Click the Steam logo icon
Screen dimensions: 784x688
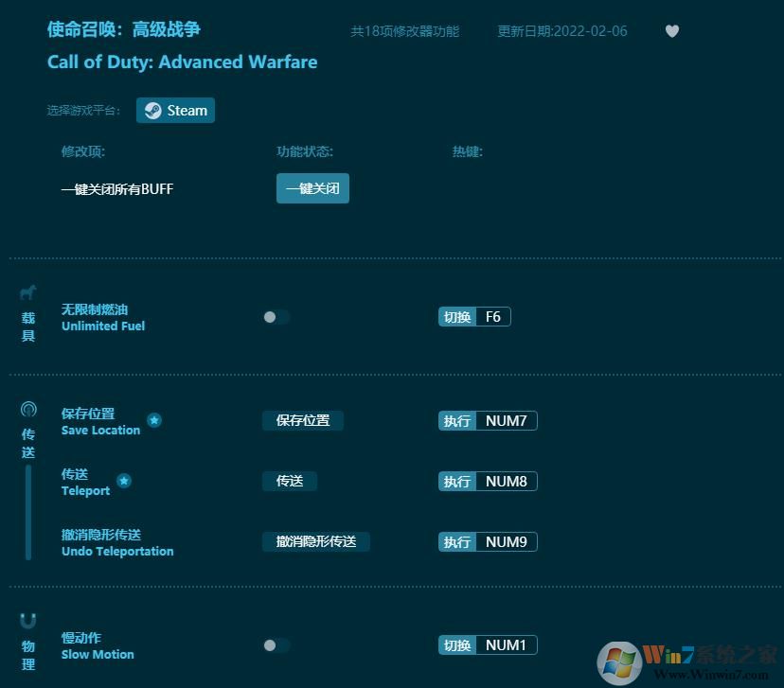153,111
